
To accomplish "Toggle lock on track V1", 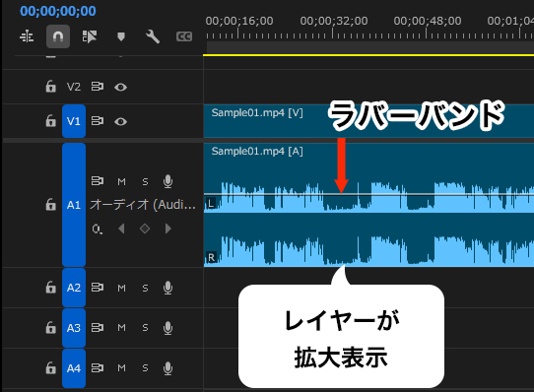I will click(x=51, y=121).
